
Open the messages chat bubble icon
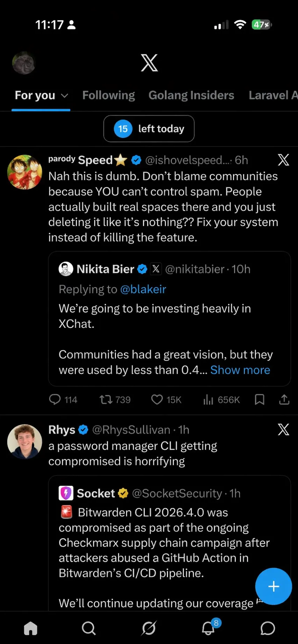pyautogui.click(x=268, y=628)
